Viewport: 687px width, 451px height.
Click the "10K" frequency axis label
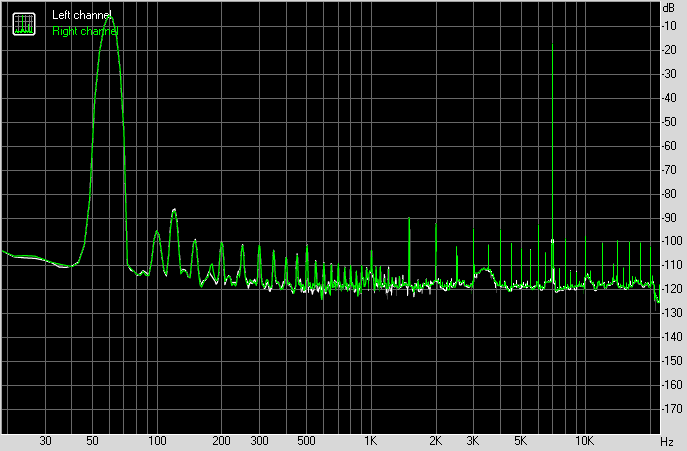point(584,441)
